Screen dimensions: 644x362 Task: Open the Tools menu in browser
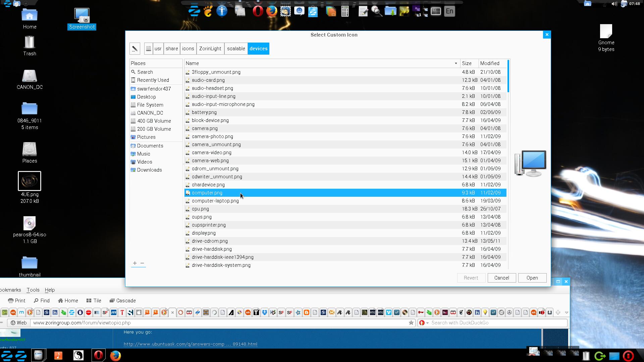point(33,290)
